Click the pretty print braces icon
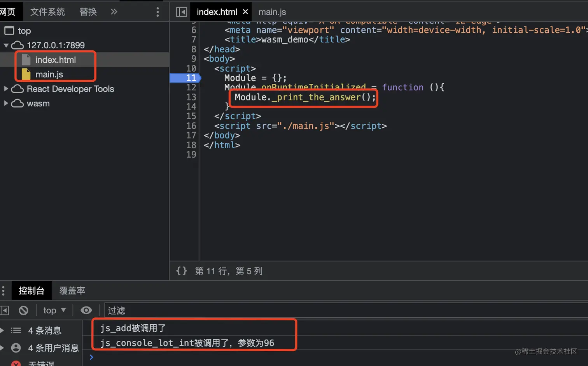Image resolution: width=588 pixels, height=366 pixels. coord(182,271)
